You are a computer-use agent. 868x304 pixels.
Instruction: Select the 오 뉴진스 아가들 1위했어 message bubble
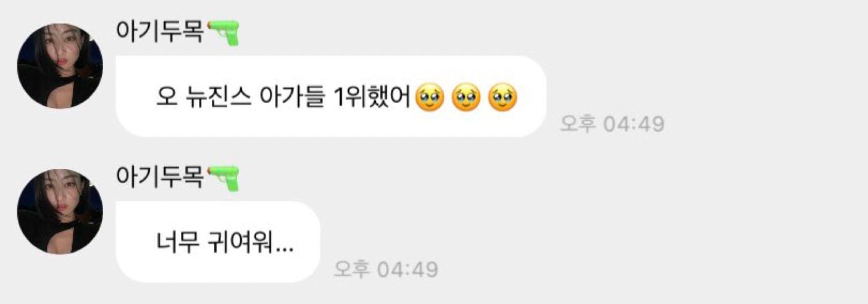click(x=332, y=96)
